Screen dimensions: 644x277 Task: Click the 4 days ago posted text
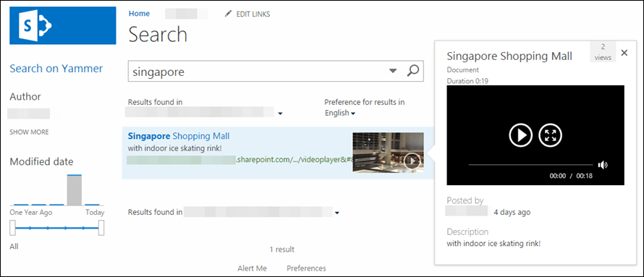tap(512, 212)
